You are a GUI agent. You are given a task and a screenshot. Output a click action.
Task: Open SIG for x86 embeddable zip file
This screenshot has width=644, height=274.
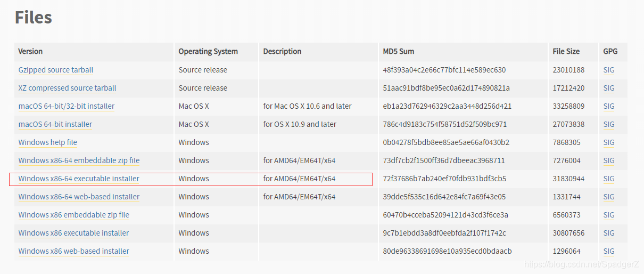tap(609, 215)
